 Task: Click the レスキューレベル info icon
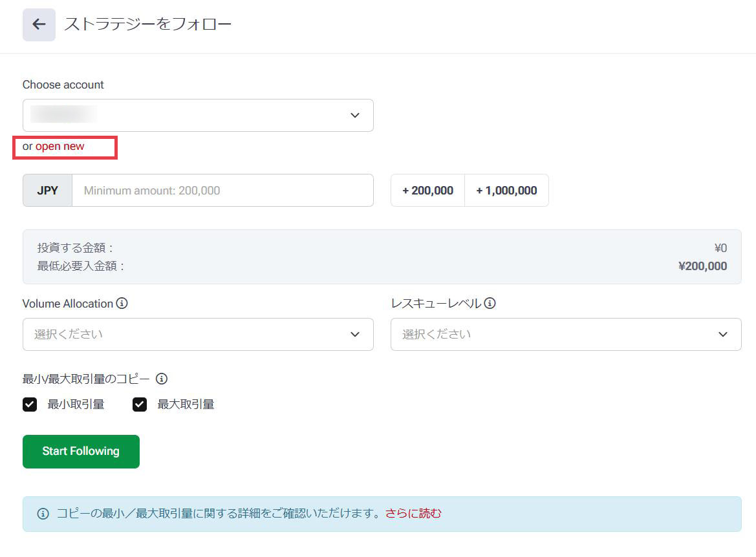490,303
